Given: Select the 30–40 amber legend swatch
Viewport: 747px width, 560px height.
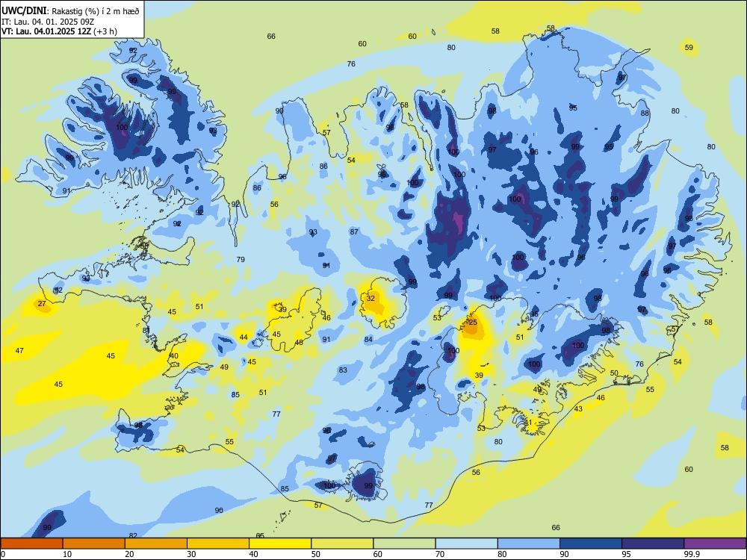Looking at the screenshot, I should (218, 544).
